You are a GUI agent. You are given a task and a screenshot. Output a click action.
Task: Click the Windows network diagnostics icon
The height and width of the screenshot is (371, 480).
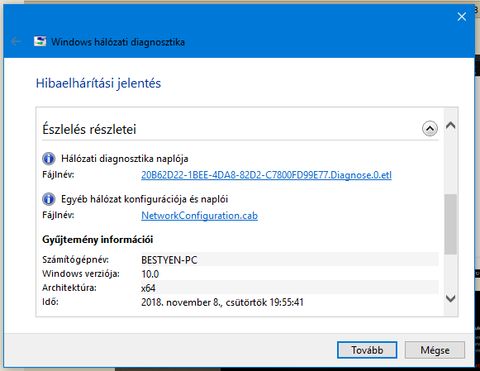(x=40, y=42)
